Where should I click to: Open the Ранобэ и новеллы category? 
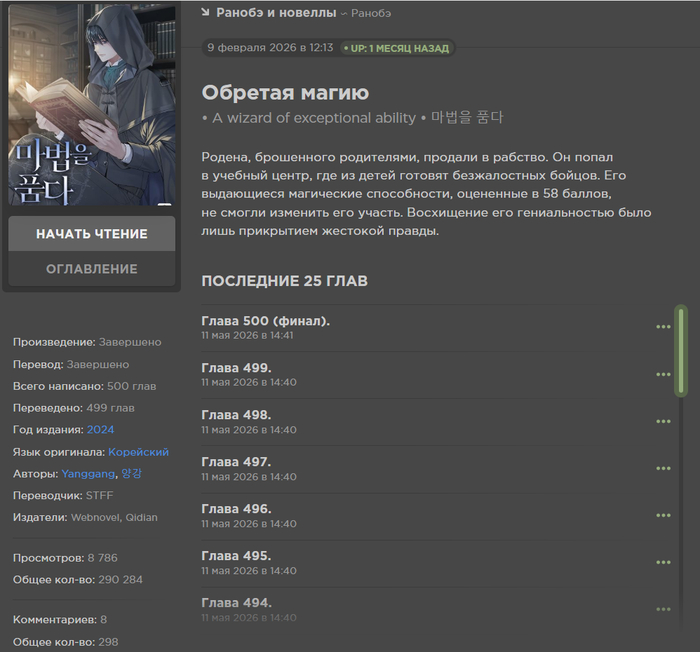tap(276, 13)
